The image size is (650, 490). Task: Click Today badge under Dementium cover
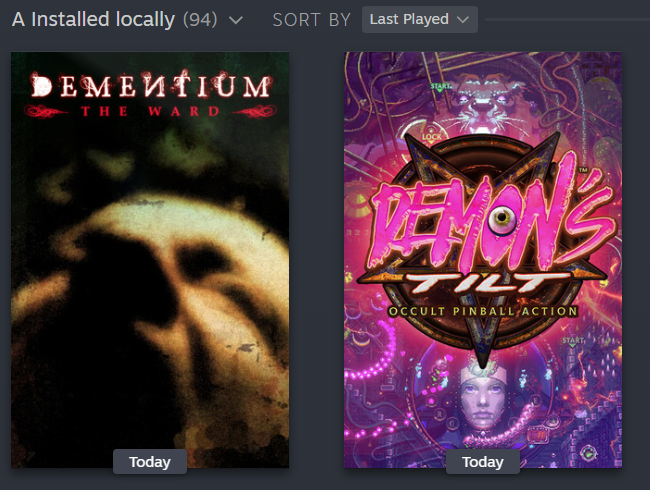pos(150,461)
